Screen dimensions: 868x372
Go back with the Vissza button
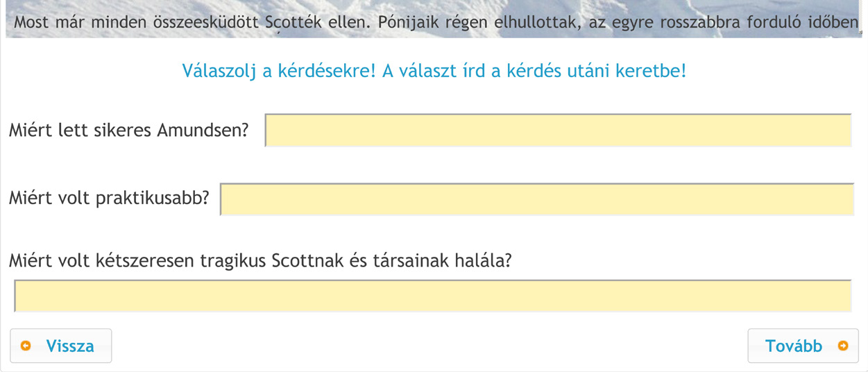click(x=61, y=346)
